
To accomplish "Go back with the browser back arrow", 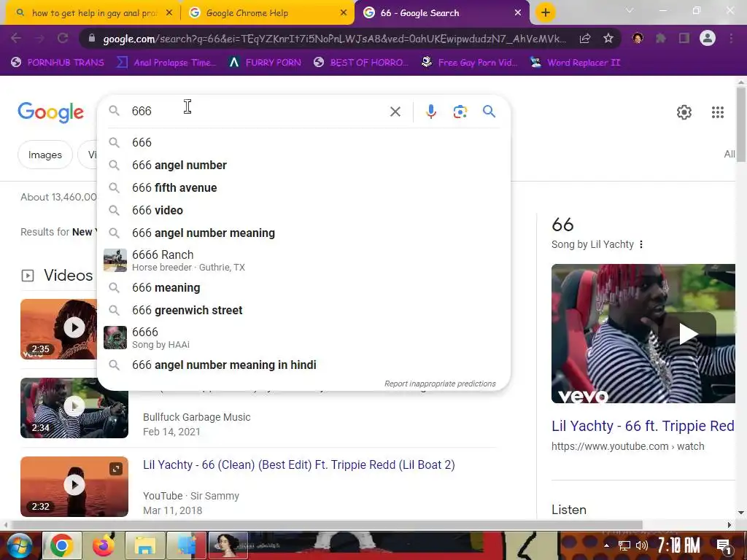I will (x=16, y=38).
